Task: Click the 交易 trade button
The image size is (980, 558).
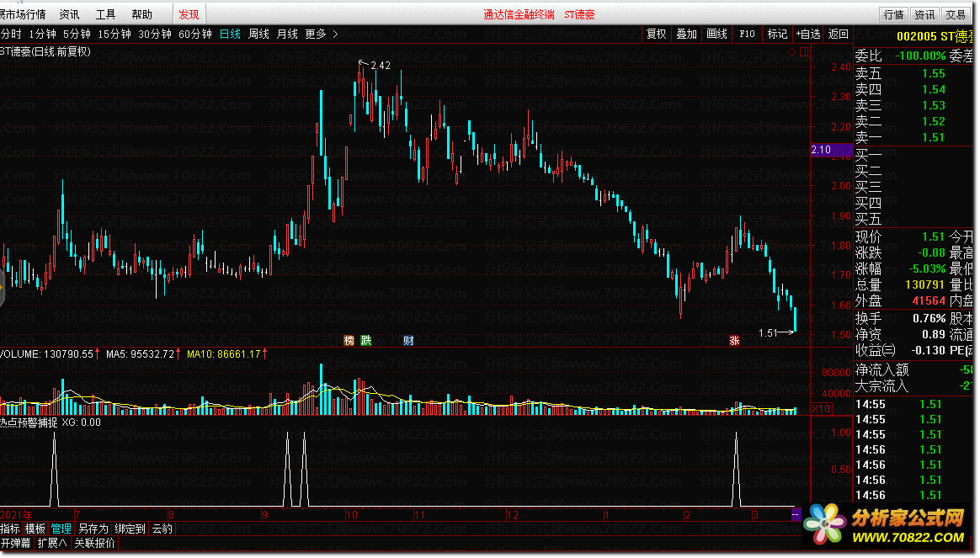Action: pos(955,14)
